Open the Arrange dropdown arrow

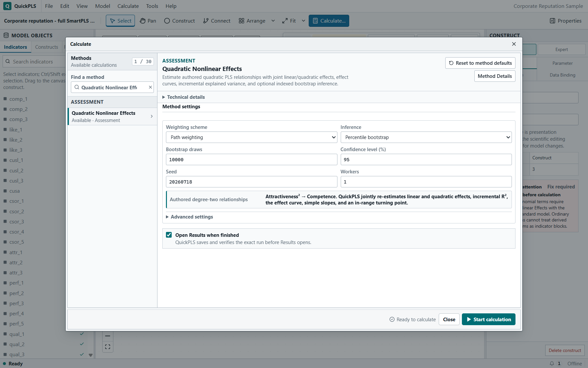273,21
